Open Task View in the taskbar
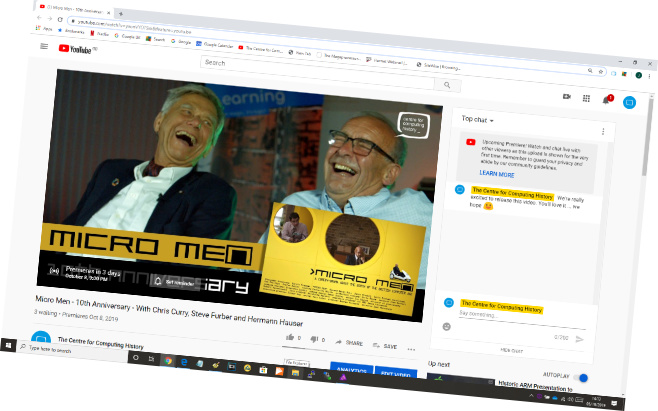The width and height of the screenshot is (658, 411). [x=151, y=359]
